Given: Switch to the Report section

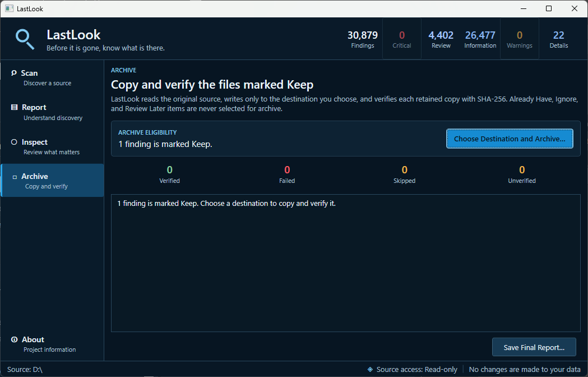Looking at the screenshot, I should point(53,112).
